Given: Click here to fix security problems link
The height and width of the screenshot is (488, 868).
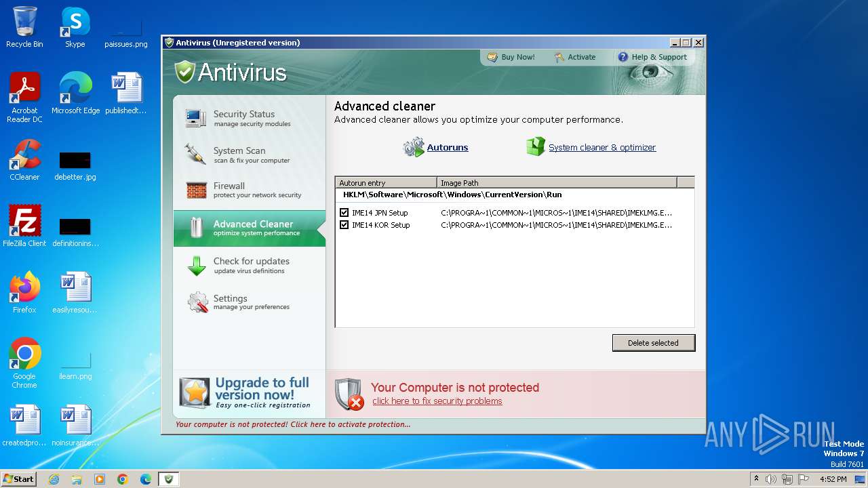Looking at the screenshot, I should pos(437,401).
